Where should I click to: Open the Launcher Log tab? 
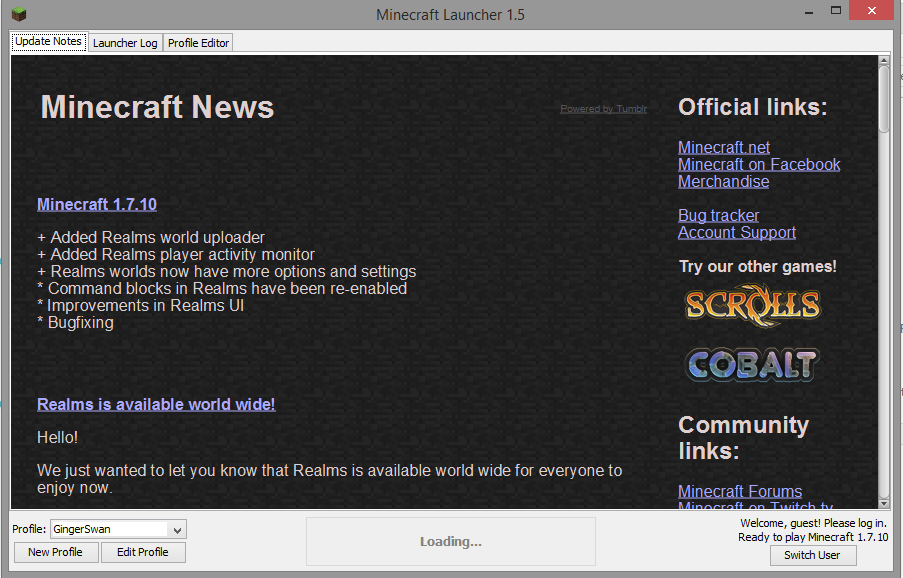point(125,43)
